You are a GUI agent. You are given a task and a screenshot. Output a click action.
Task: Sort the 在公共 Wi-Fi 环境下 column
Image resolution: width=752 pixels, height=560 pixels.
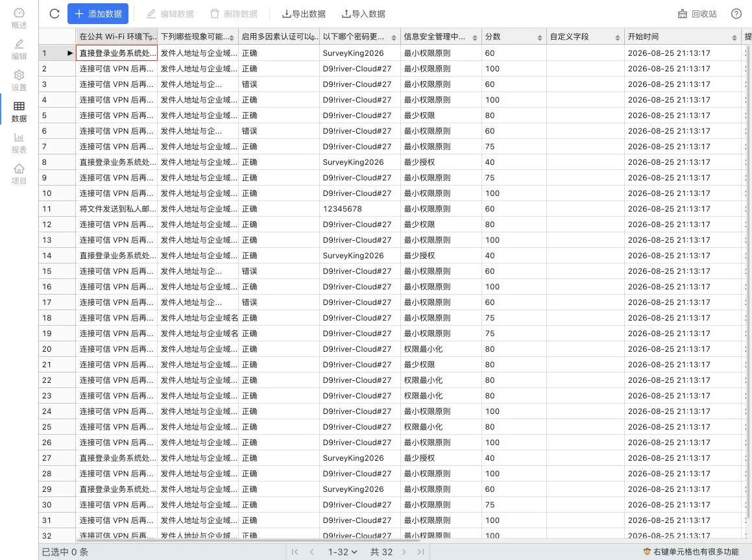point(151,38)
